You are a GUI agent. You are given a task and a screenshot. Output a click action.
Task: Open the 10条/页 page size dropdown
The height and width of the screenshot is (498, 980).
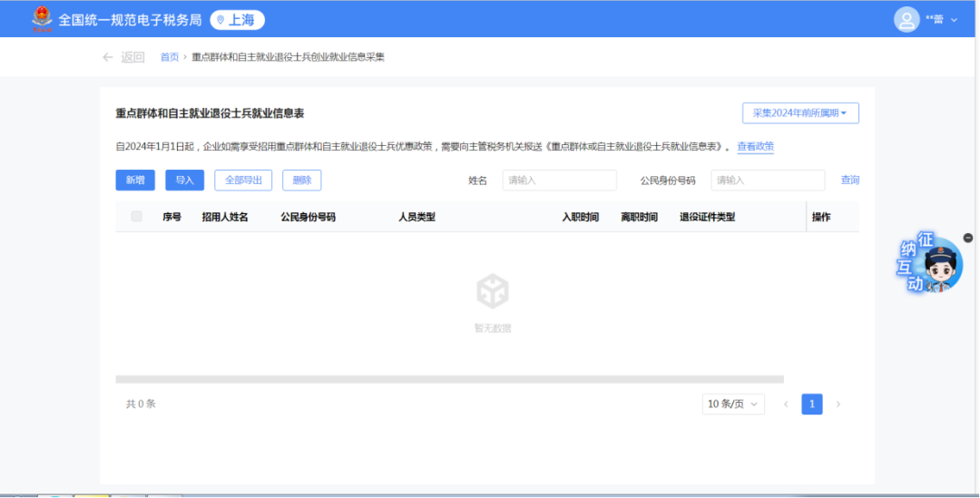733,405
